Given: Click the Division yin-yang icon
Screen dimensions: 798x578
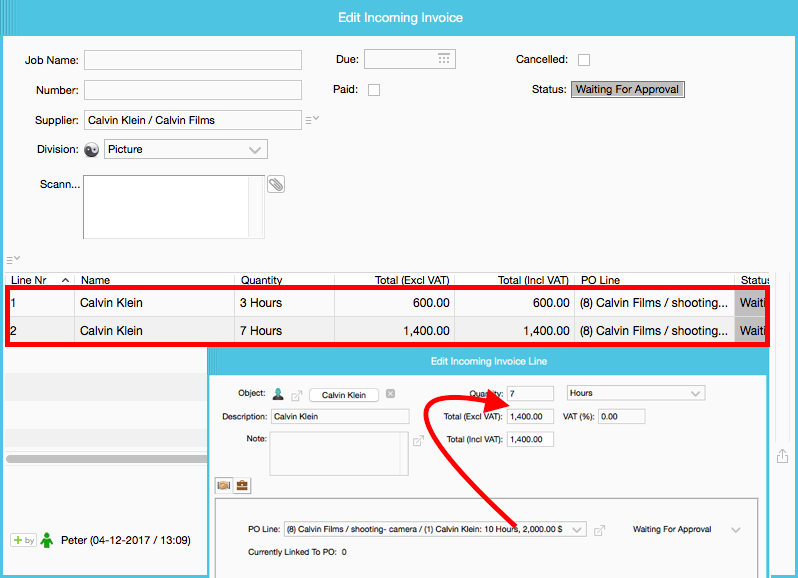Looking at the screenshot, I should [x=91, y=150].
